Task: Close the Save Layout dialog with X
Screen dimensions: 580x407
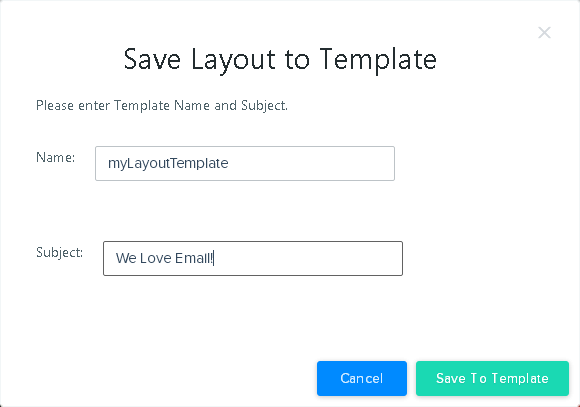Action: [544, 33]
